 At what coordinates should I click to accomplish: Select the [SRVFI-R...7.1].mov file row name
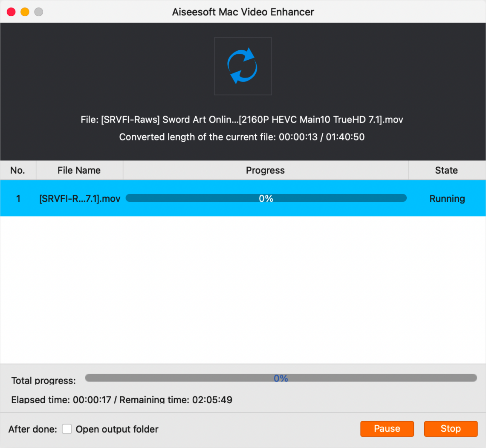pyautogui.click(x=80, y=198)
